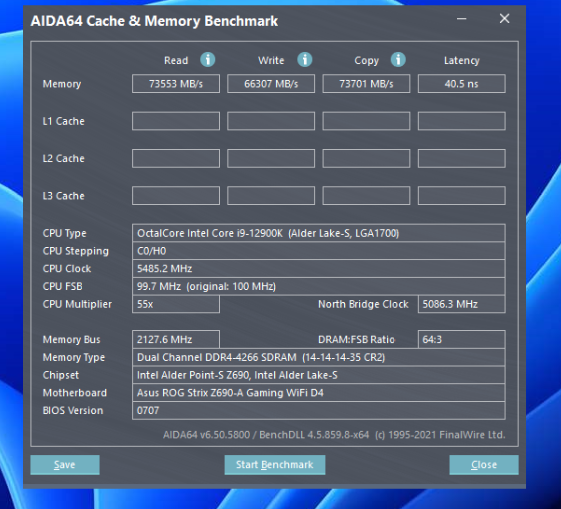Click the Start Benchmark button
The height and width of the screenshot is (509, 561).
click(275, 465)
